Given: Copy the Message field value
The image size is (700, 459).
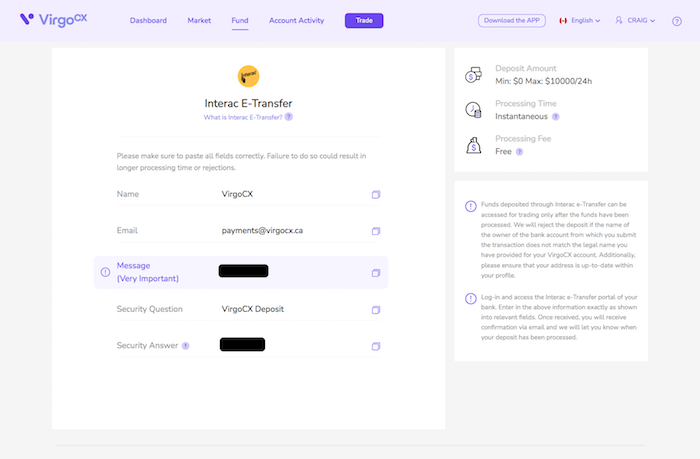Looking at the screenshot, I should tap(376, 273).
